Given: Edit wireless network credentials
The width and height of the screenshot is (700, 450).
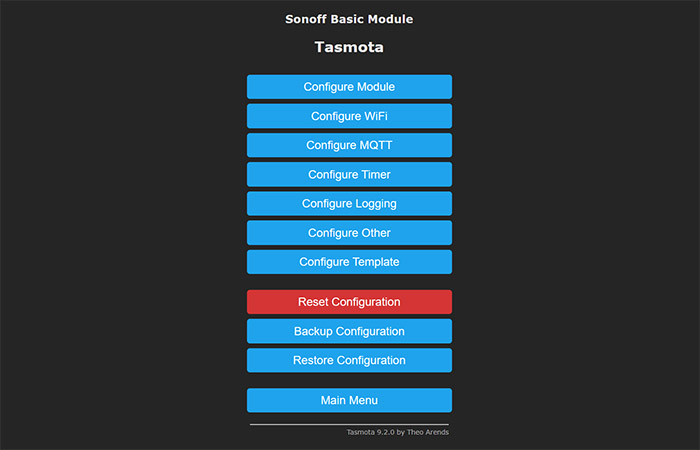Looking at the screenshot, I should coord(349,116).
